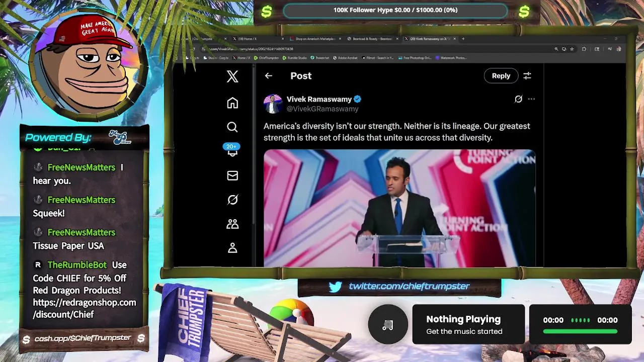Open the Filmot Search bookmark
Image resolution: width=644 pixels, height=362 pixels.
[x=378, y=58]
